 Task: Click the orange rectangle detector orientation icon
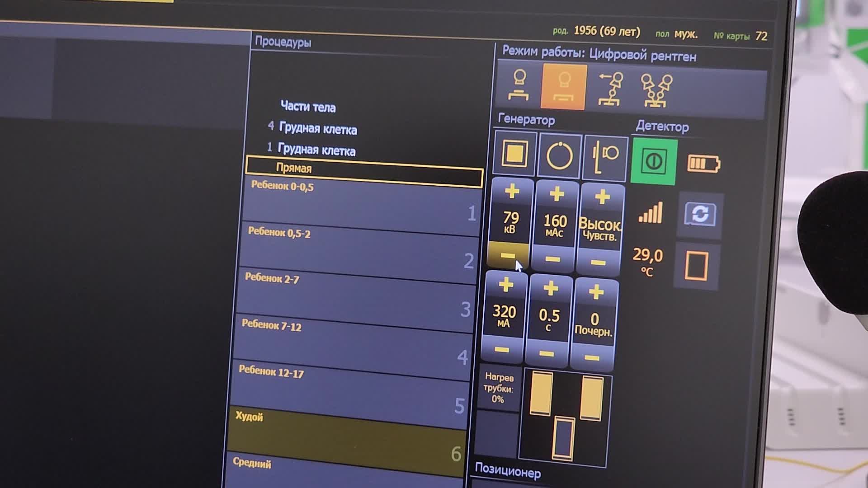click(x=696, y=266)
